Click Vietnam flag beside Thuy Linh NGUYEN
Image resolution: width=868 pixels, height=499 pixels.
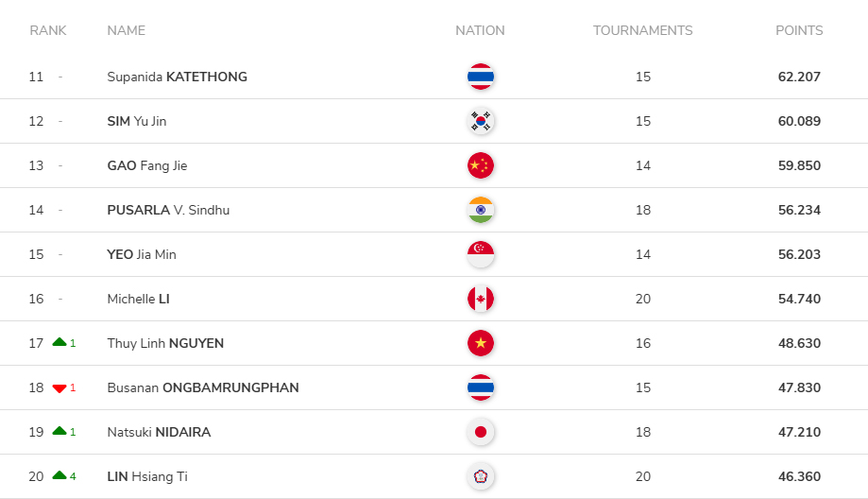coord(481,343)
